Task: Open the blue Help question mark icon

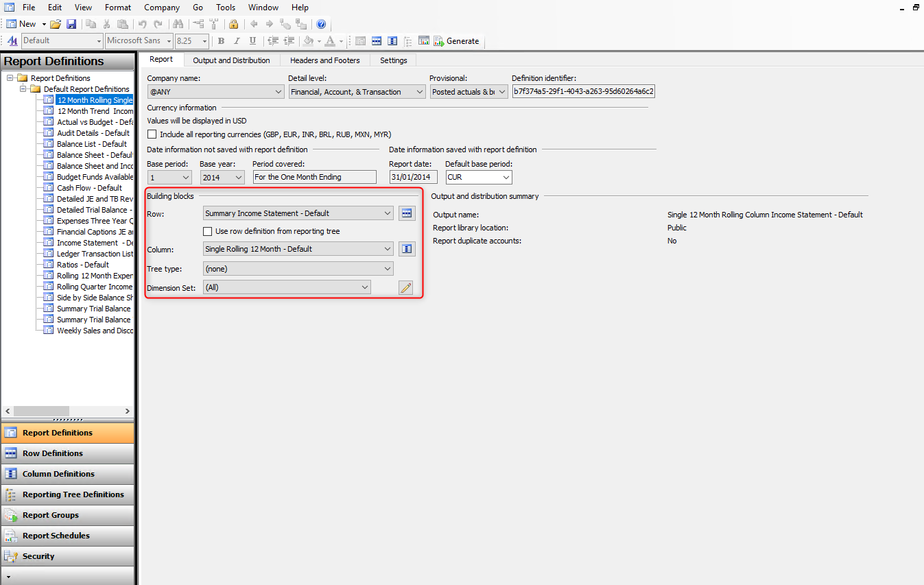Action: point(321,24)
